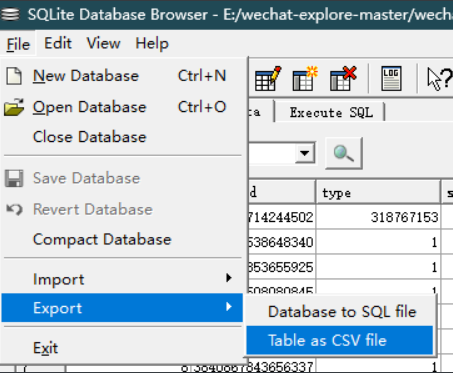Click the SQLite Database Browser title icon
The width and height of the screenshot is (453, 373).
11,14
